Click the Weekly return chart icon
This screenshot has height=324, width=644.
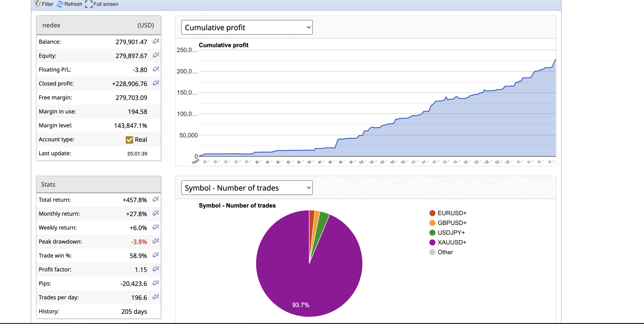pyautogui.click(x=155, y=227)
